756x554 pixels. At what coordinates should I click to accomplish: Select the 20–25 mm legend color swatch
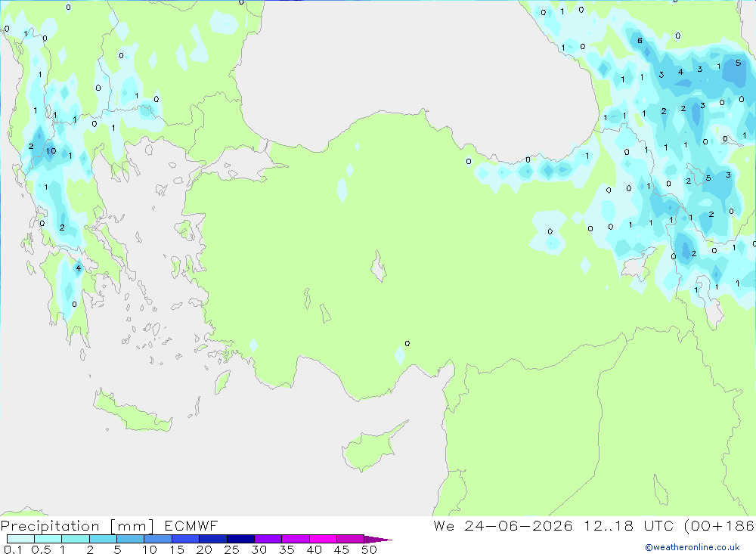(x=213, y=539)
